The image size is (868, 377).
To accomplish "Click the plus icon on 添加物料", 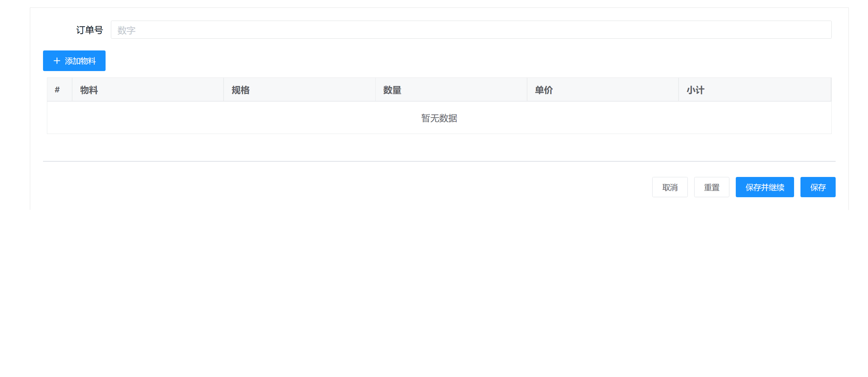I will tap(57, 61).
